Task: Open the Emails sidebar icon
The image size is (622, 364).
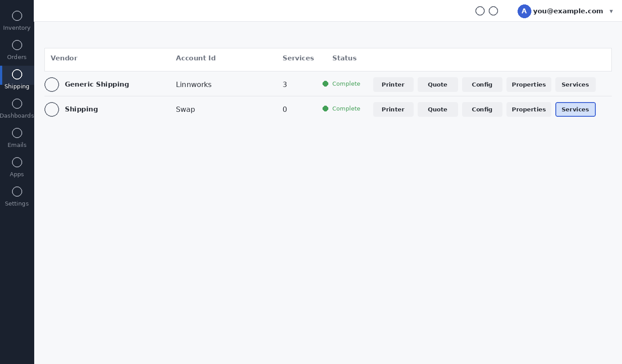Action: pos(17,133)
